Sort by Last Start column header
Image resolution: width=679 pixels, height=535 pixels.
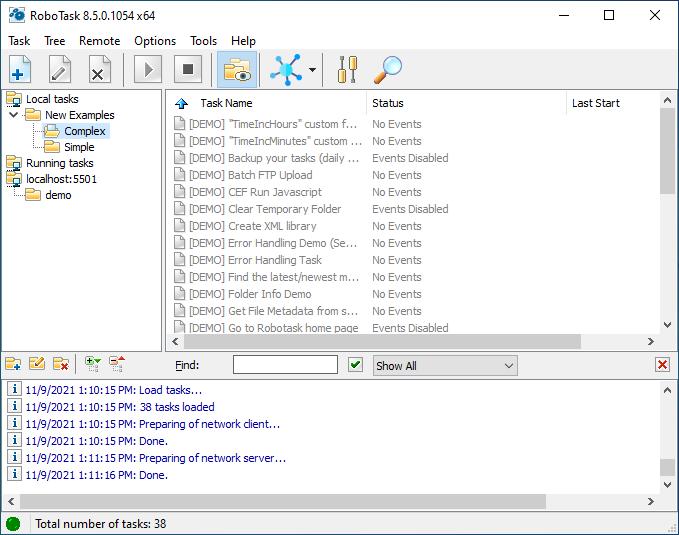pos(596,103)
